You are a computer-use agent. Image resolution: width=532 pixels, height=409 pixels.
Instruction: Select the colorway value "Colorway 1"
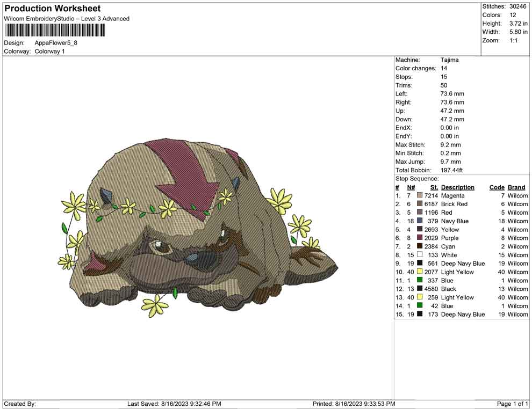[x=49, y=52]
